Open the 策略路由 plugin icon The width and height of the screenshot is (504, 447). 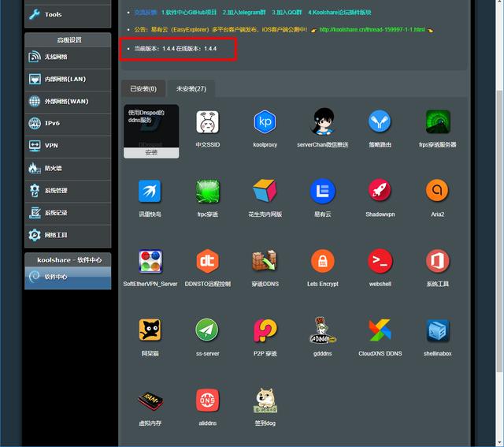380,121
